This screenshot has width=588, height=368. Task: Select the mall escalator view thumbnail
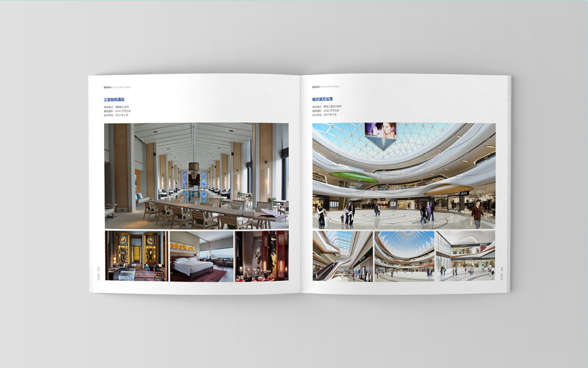tap(342, 256)
